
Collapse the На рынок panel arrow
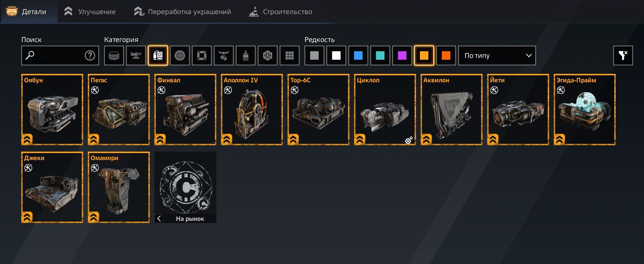pyautogui.click(x=159, y=218)
